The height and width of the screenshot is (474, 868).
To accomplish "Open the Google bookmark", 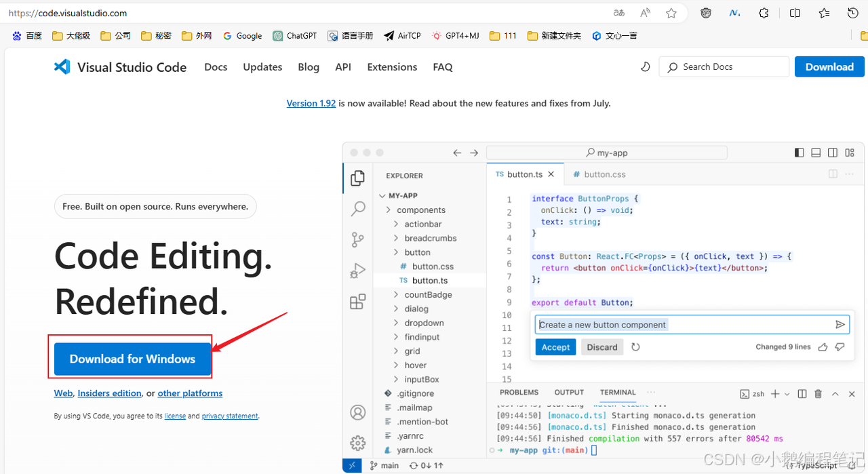I will pos(242,35).
